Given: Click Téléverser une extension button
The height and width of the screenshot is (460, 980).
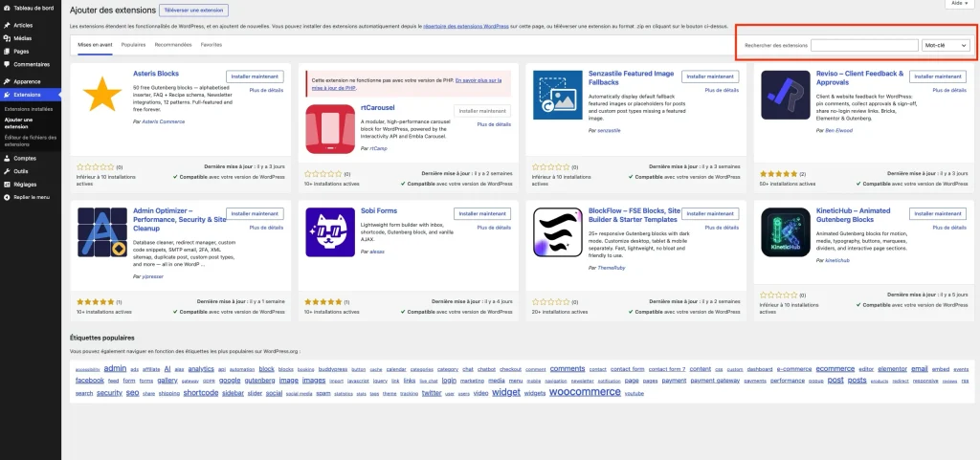Looking at the screenshot, I should tap(193, 11).
